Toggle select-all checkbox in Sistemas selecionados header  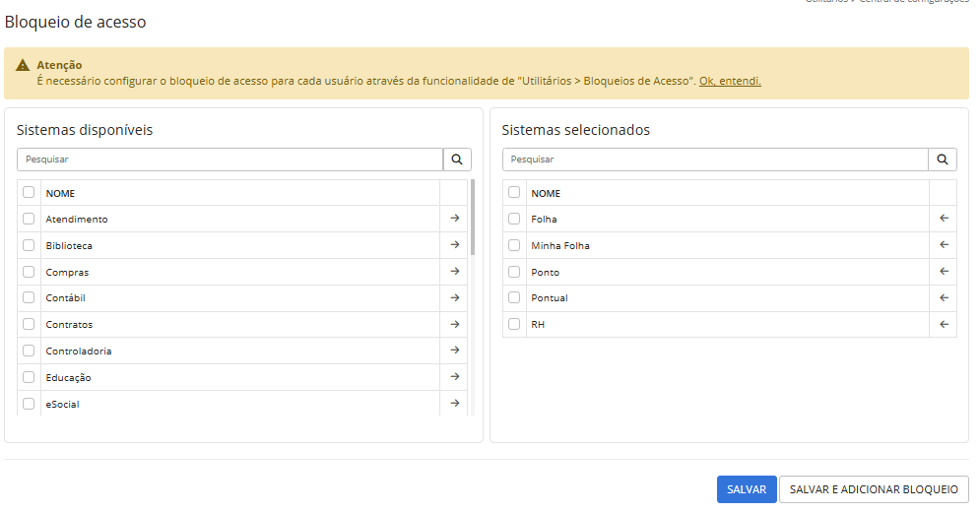[x=514, y=193]
